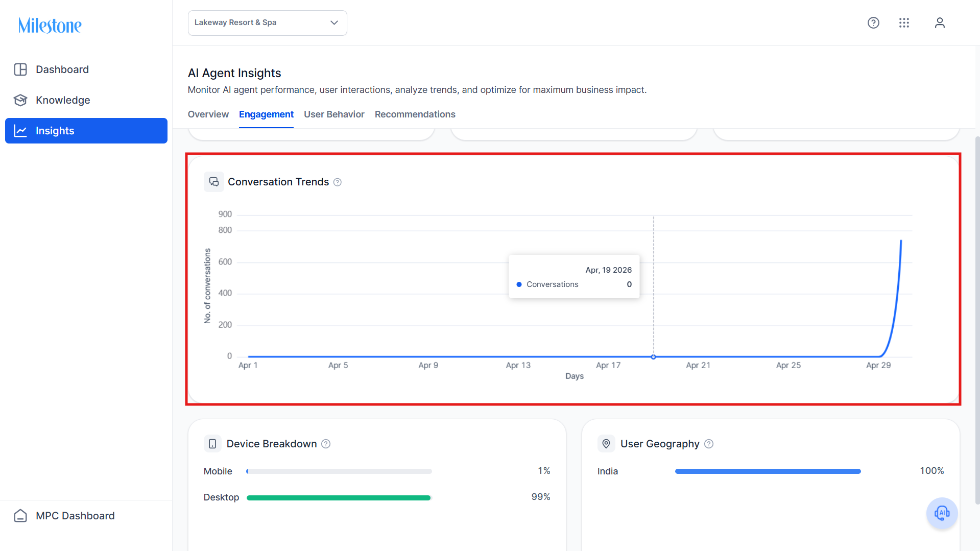The height and width of the screenshot is (551, 980).
Task: Click the Milestone logo
Action: pos(50,26)
